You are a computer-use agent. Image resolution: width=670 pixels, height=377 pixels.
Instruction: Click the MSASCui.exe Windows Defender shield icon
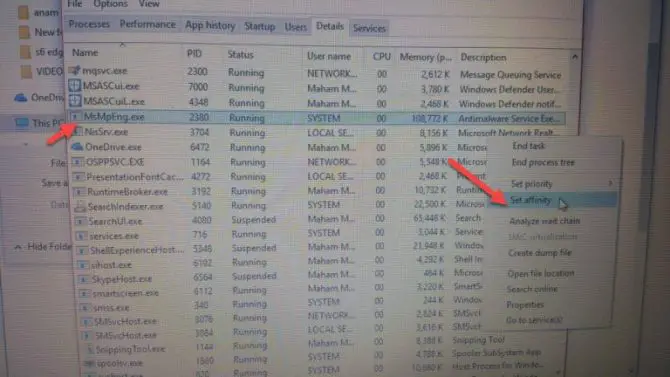[75, 86]
